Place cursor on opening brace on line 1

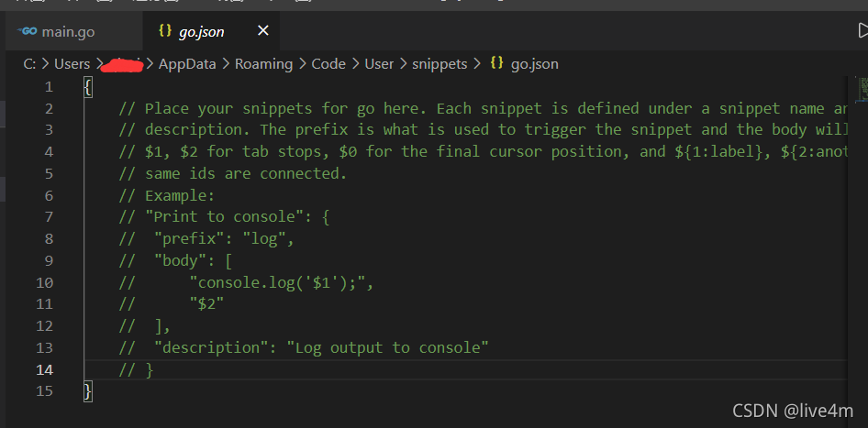click(87, 87)
